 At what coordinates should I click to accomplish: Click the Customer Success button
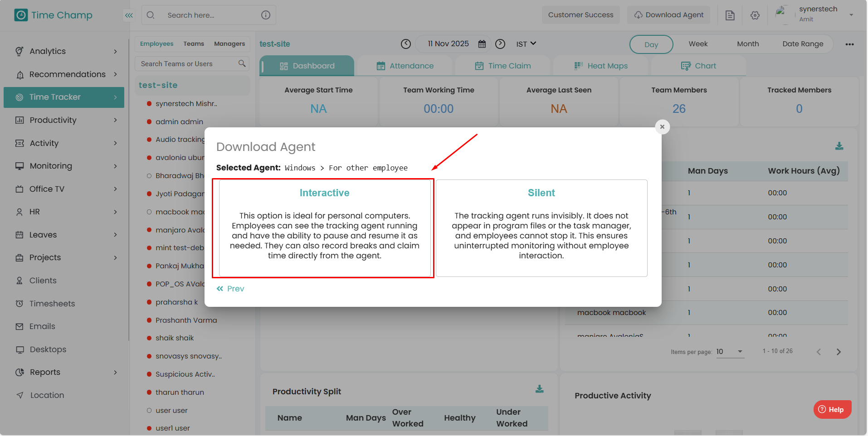pos(580,15)
